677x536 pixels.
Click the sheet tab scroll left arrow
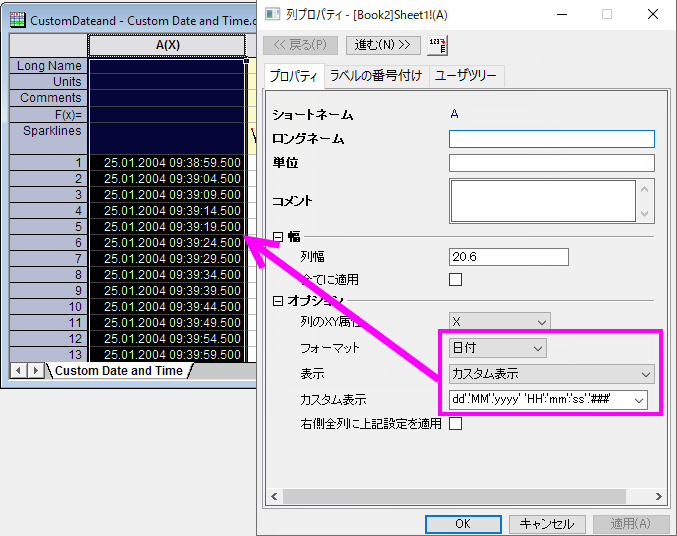[19, 371]
